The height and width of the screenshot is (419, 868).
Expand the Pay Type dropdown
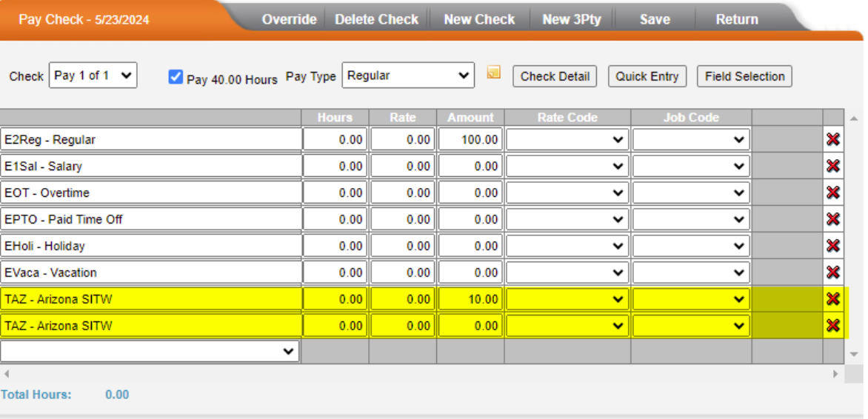[408, 76]
